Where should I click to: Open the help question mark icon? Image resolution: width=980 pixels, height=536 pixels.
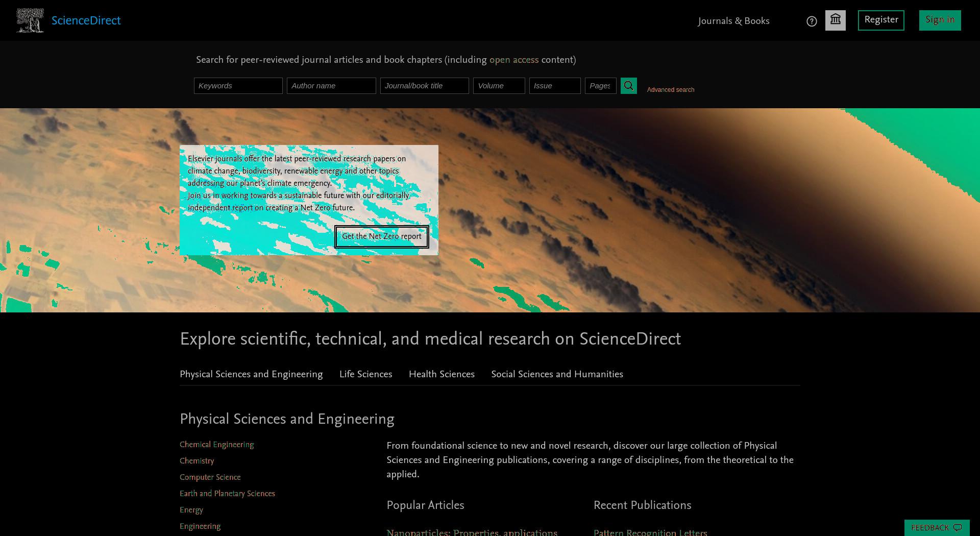[812, 21]
